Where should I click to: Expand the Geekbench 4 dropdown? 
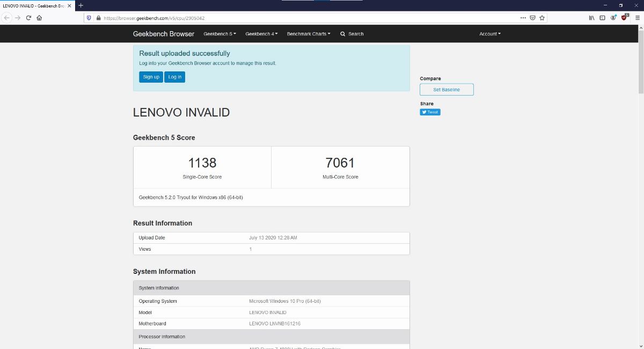click(x=261, y=34)
